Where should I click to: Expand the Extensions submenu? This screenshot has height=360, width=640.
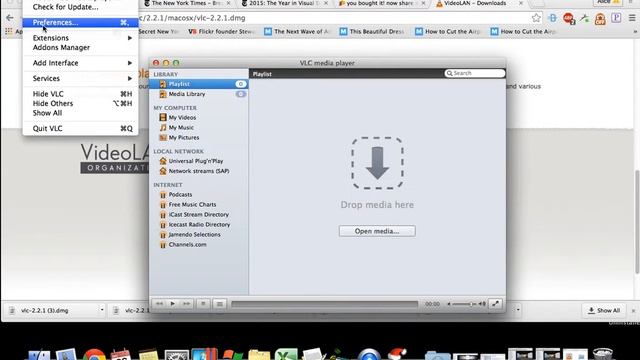pyautogui.click(x=80, y=38)
